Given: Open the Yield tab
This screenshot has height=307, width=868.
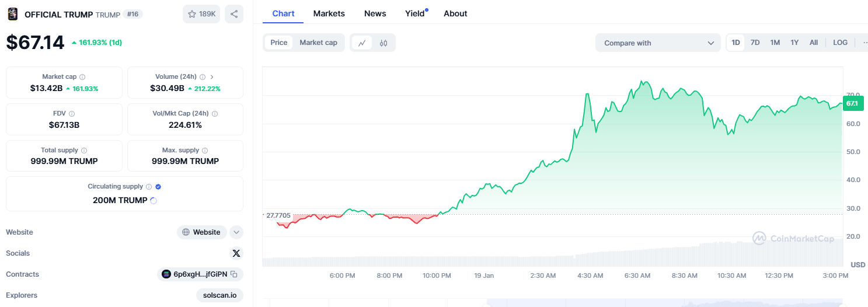Looking at the screenshot, I should [x=416, y=13].
